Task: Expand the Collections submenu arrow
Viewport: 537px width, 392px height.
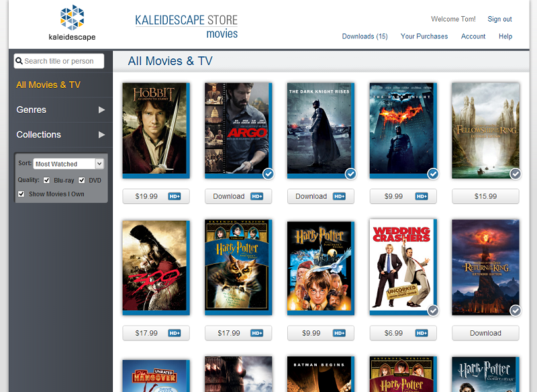Action: tap(101, 134)
